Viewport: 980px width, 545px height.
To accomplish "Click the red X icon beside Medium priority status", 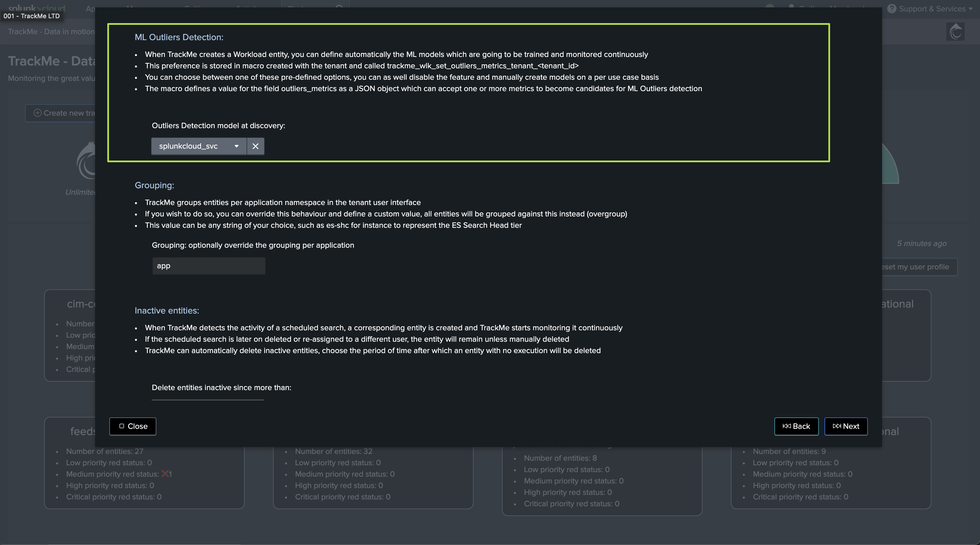I will 165,474.
